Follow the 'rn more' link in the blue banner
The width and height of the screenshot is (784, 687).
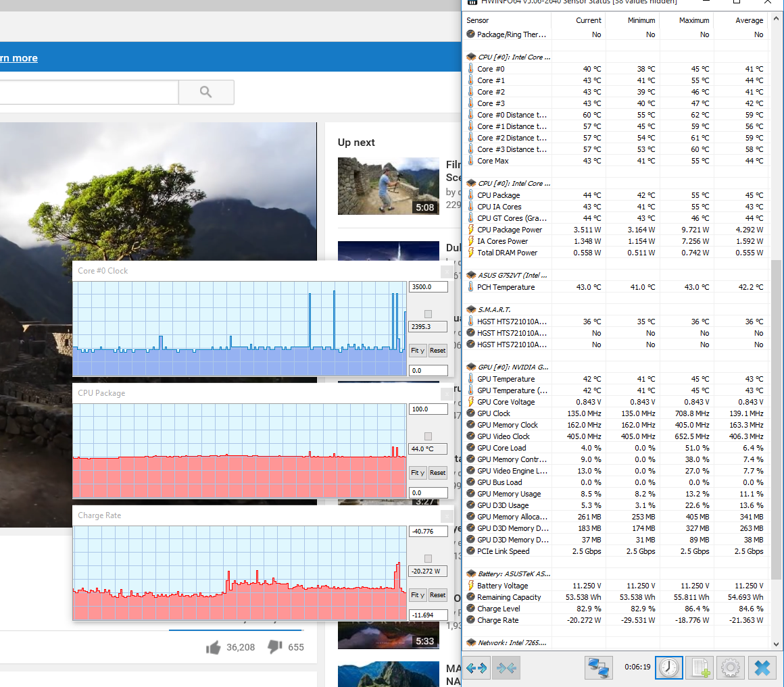19,58
